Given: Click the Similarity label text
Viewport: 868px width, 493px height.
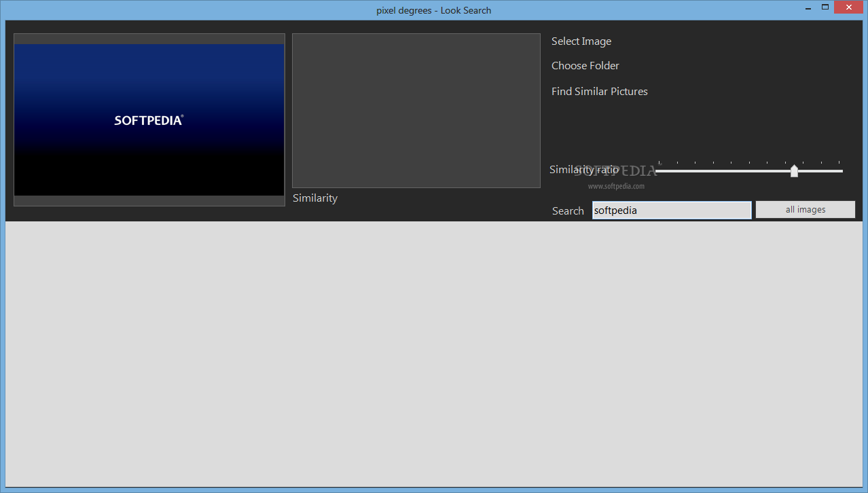Looking at the screenshot, I should pyautogui.click(x=315, y=198).
